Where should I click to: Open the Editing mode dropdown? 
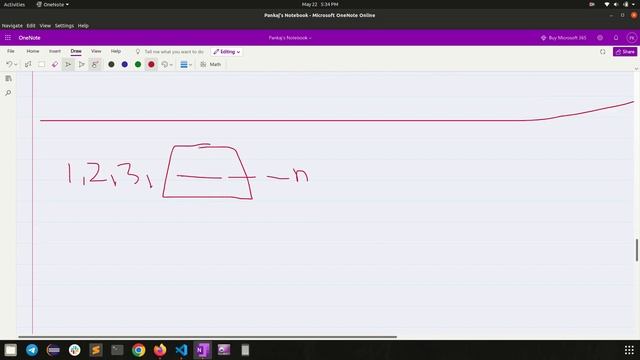click(227, 52)
